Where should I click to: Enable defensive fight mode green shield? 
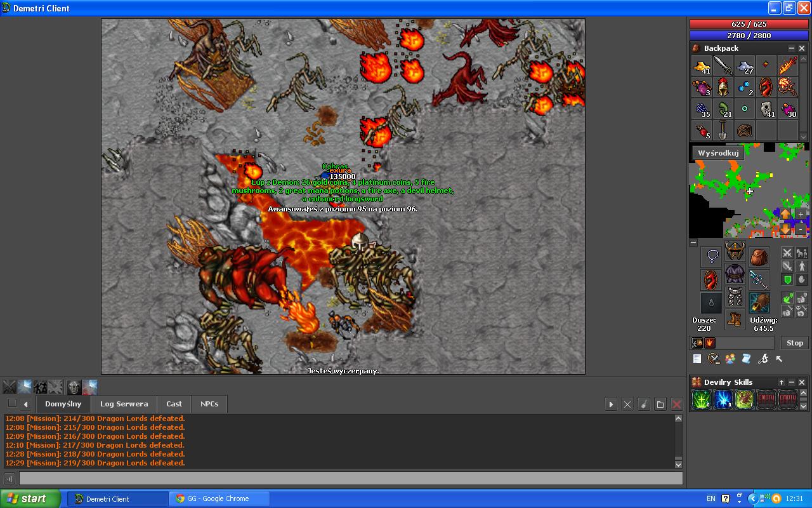click(787, 280)
